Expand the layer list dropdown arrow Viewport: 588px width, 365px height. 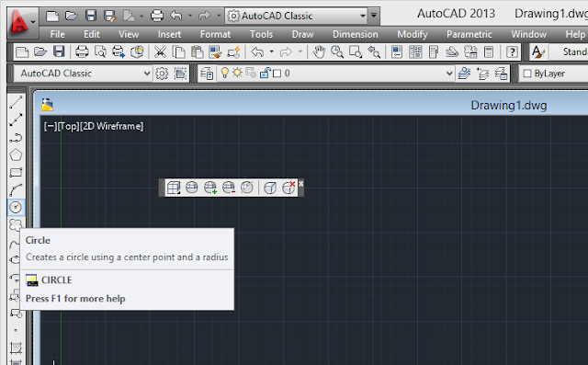click(449, 74)
